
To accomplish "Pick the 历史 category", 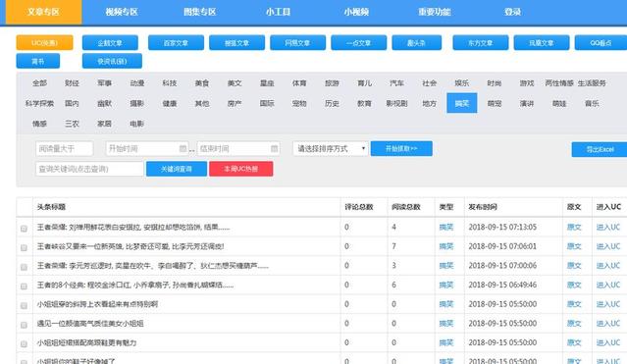I will [x=332, y=103].
